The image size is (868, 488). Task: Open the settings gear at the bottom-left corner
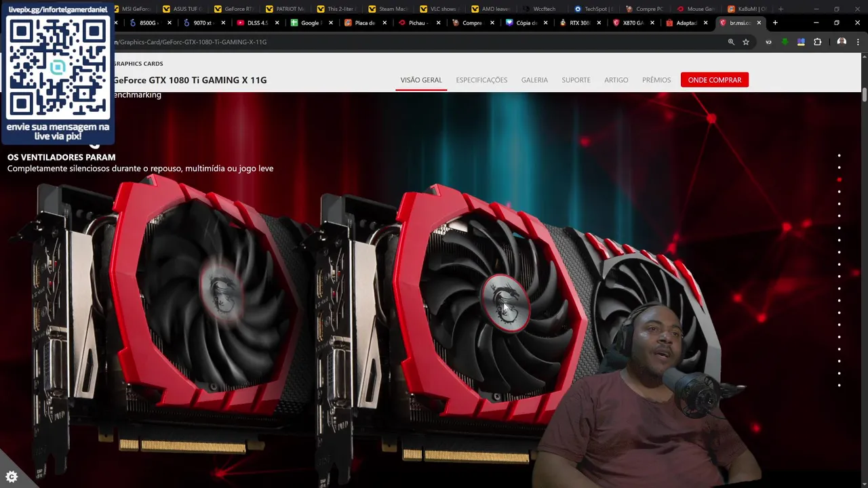(11, 476)
